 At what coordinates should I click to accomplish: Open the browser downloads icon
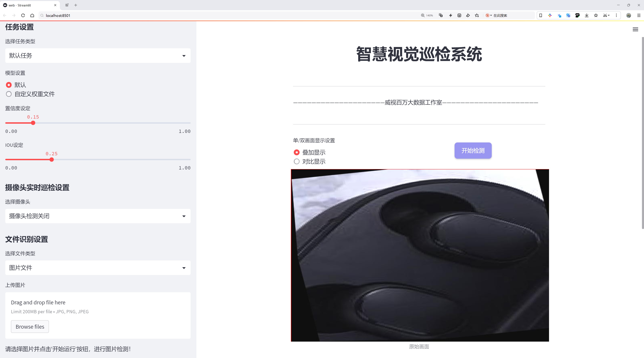(587, 16)
